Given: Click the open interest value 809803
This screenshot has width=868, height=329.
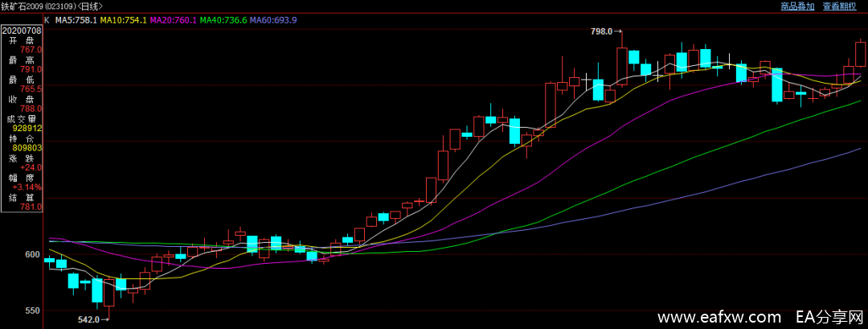Looking at the screenshot, I should click(x=27, y=148).
